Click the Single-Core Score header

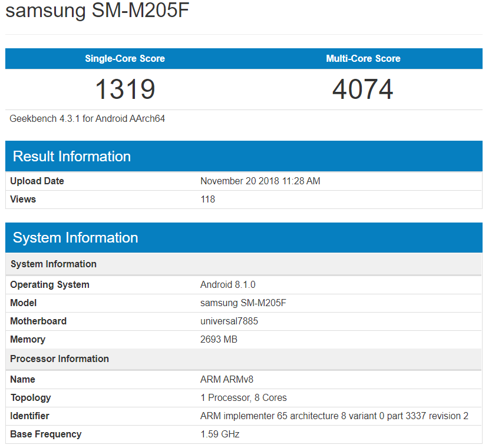click(125, 58)
